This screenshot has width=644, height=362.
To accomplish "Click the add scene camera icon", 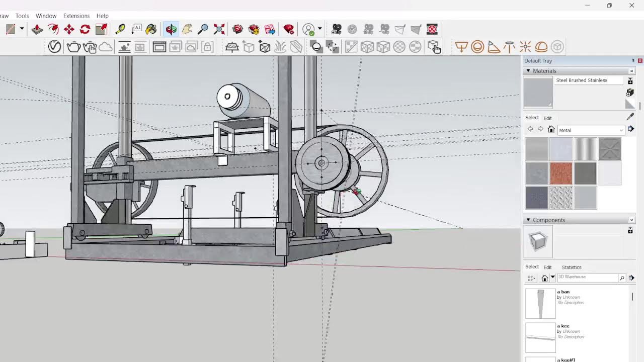I will pos(337,29).
